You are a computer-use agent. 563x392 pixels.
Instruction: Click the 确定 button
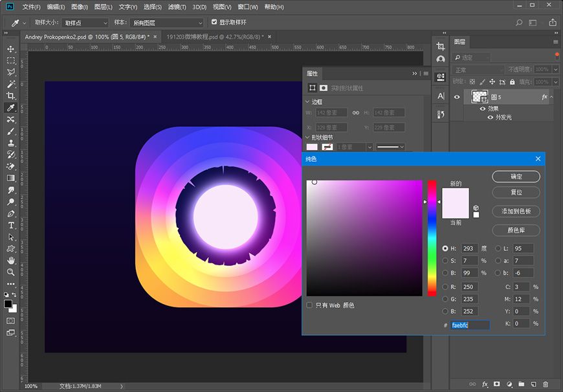click(x=516, y=176)
